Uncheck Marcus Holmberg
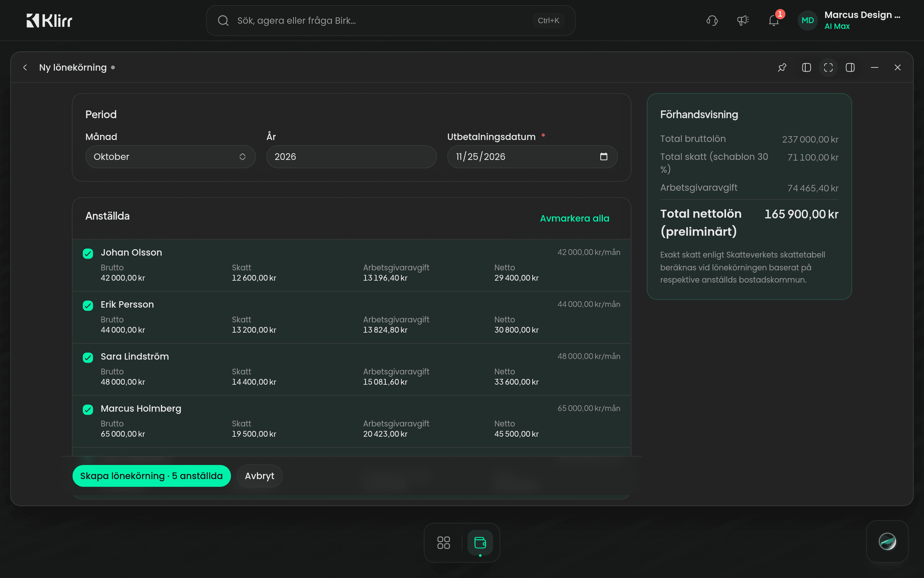This screenshot has height=578, width=924. [88, 409]
